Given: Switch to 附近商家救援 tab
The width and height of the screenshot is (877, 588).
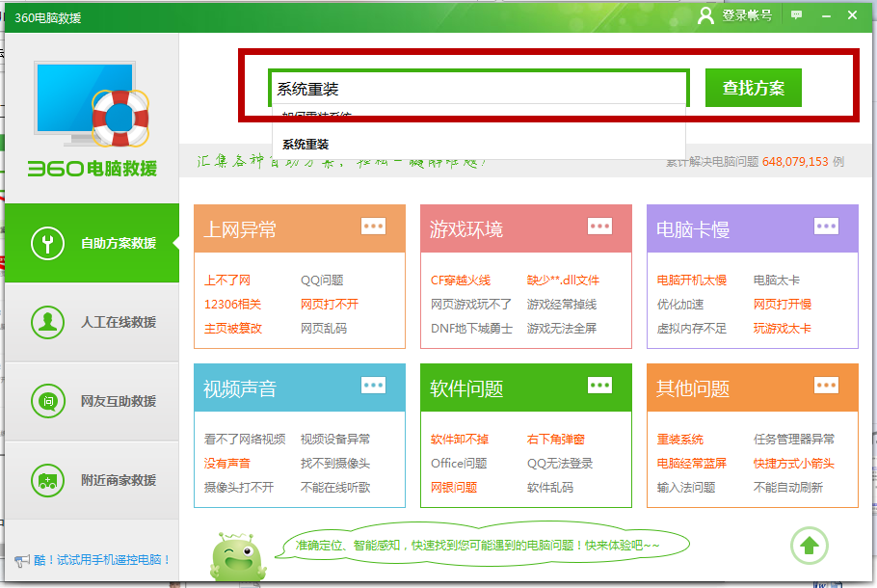Looking at the screenshot, I should tap(93, 480).
